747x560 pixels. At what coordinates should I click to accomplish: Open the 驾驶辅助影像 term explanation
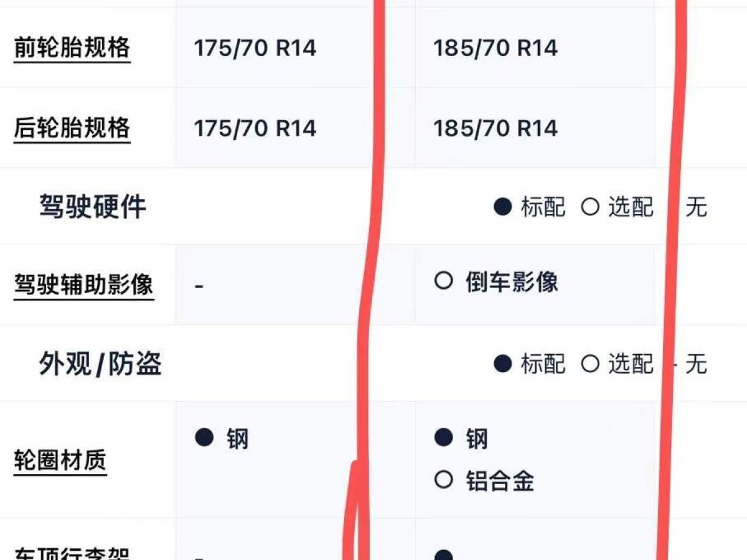83,285
